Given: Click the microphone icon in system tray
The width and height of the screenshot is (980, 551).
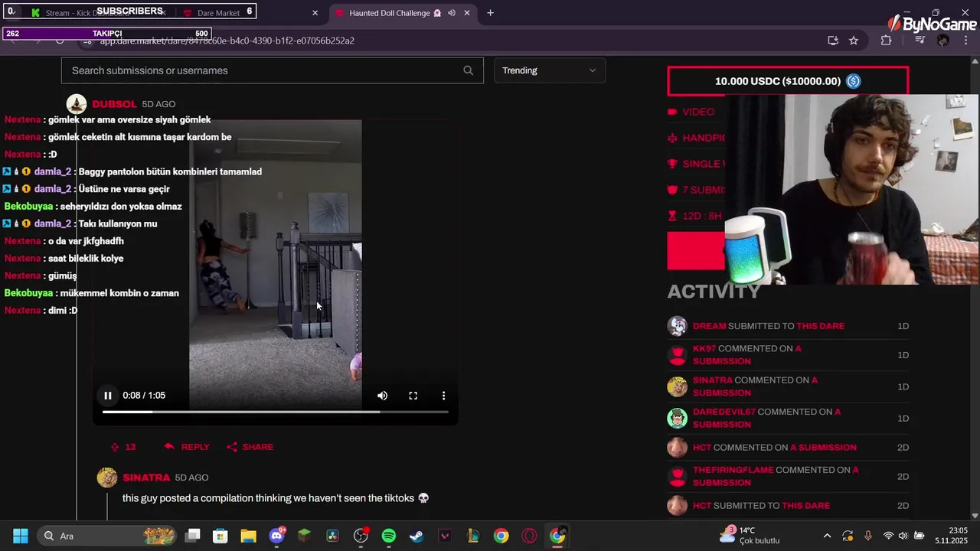Looking at the screenshot, I should coord(868,536).
